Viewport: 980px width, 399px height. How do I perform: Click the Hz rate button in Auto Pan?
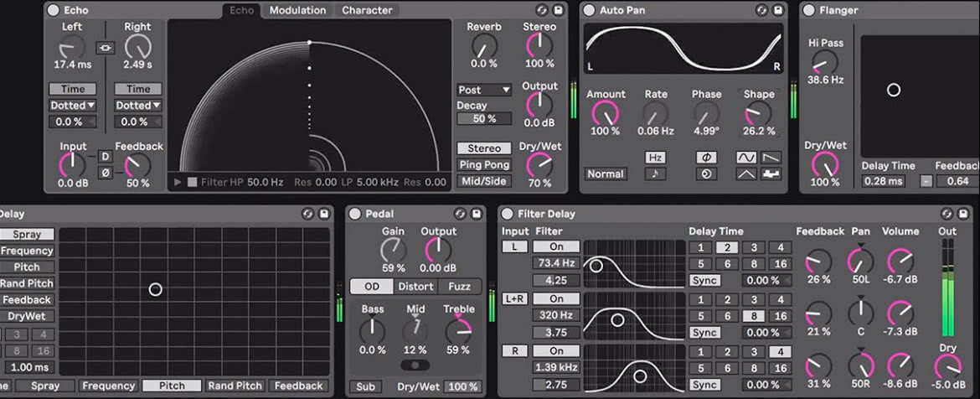[655, 157]
